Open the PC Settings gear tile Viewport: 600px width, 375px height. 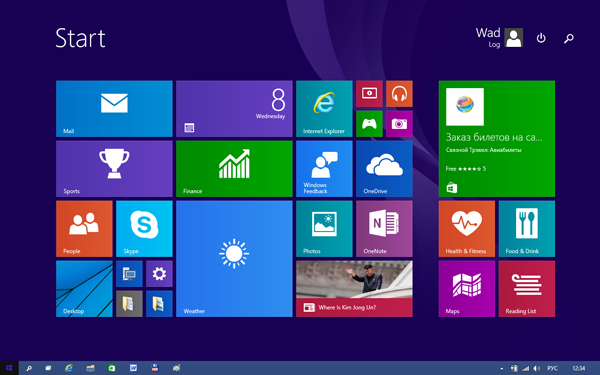point(159,274)
